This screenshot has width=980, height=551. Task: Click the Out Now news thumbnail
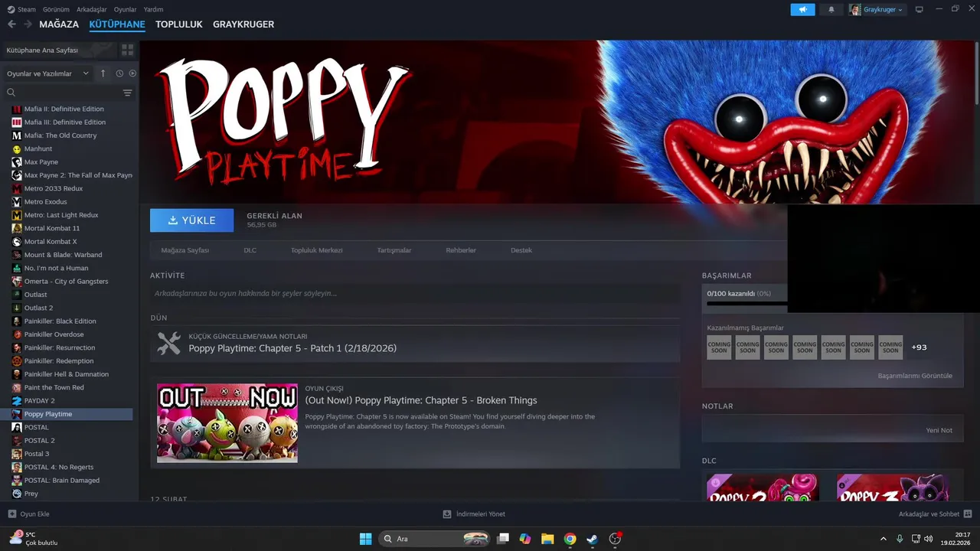pos(227,423)
